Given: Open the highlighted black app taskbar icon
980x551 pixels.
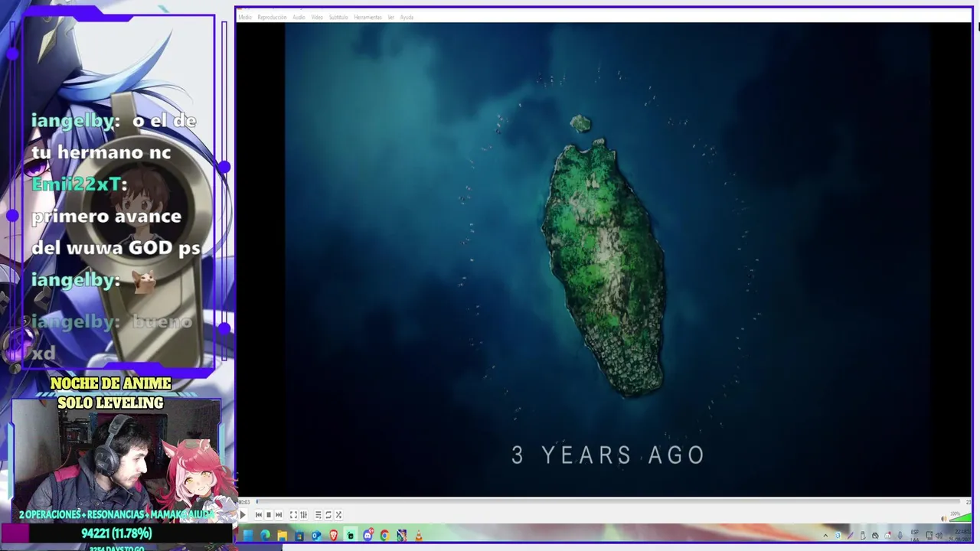Looking at the screenshot, I should coord(351,535).
